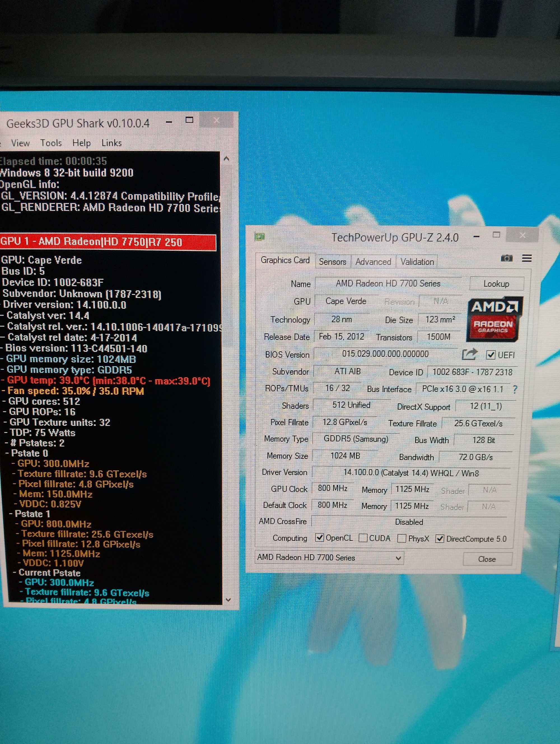This screenshot has width=560, height=744.
Task: Open the AMD Radeon HD 7700 Series dropdown
Action: pyautogui.click(x=329, y=558)
